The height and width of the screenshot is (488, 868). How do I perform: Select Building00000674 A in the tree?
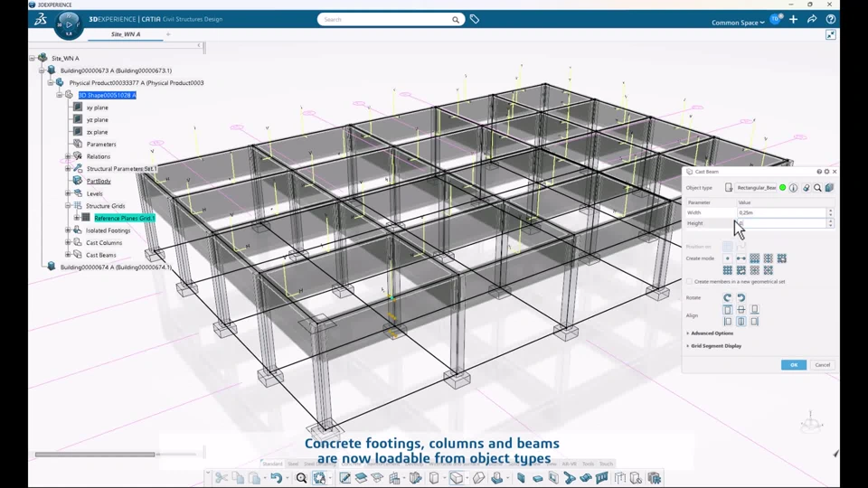116,267
